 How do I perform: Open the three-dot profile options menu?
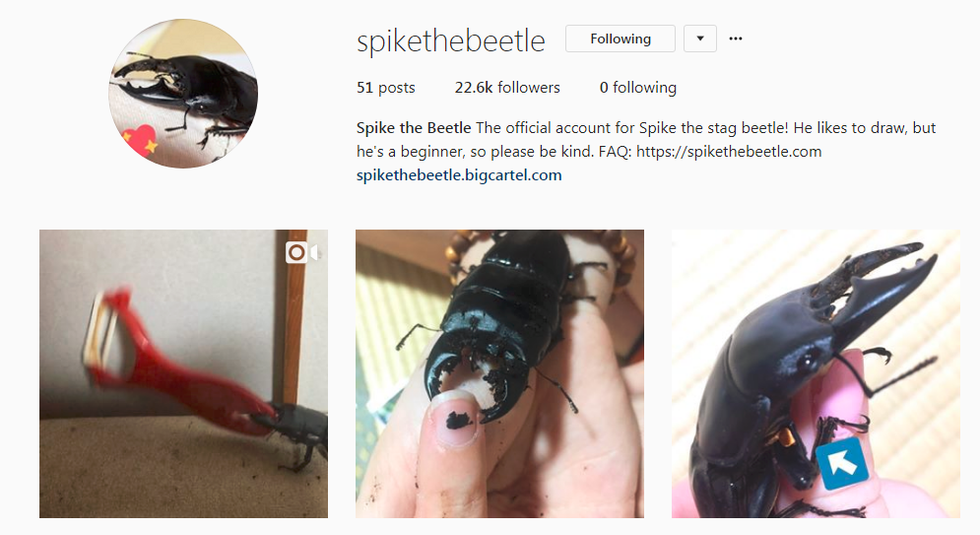coord(736,39)
